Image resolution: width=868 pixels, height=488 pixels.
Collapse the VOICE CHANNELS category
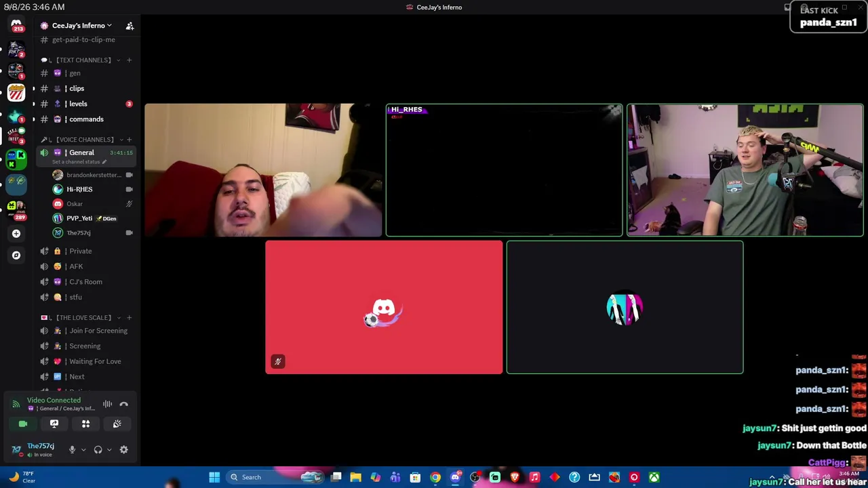click(x=84, y=140)
